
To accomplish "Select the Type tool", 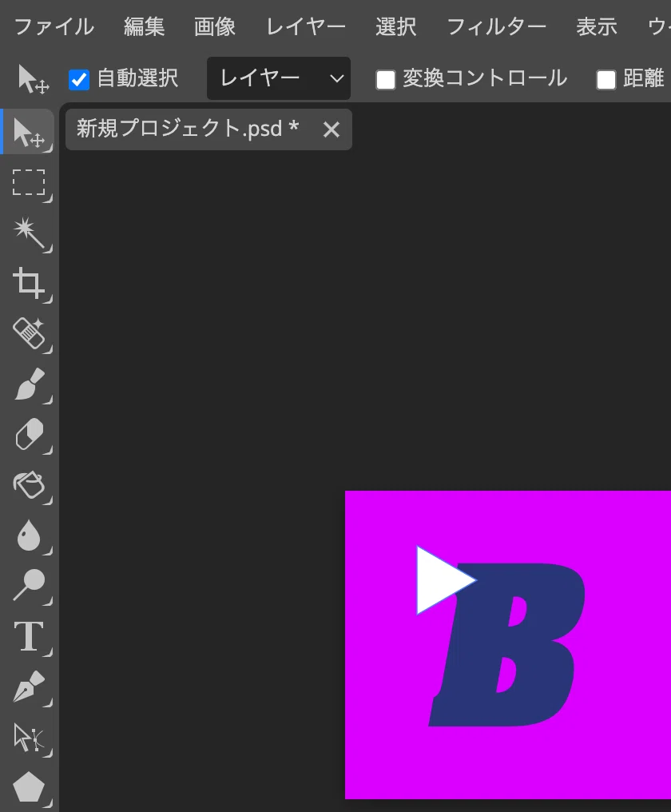I will pyautogui.click(x=29, y=636).
